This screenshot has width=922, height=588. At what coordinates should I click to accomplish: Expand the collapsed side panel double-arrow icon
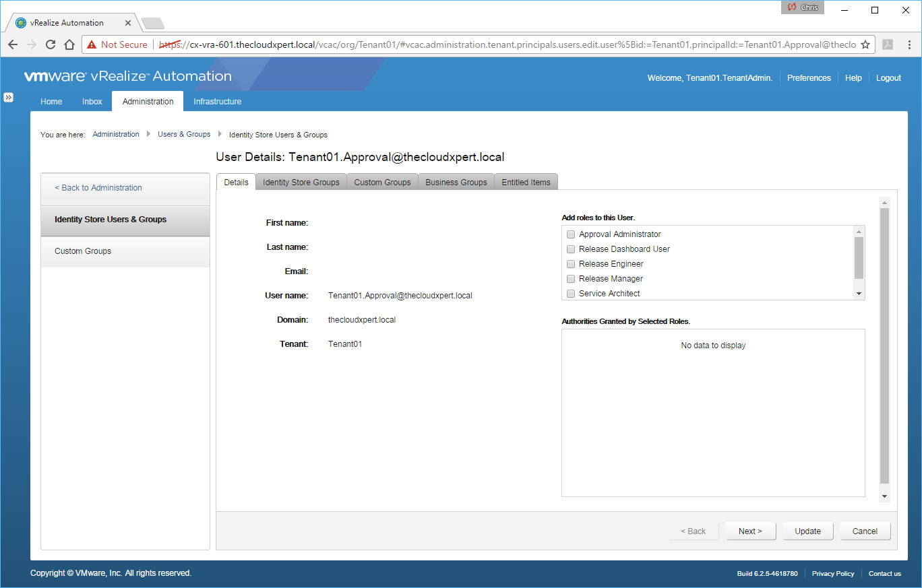tap(9, 97)
